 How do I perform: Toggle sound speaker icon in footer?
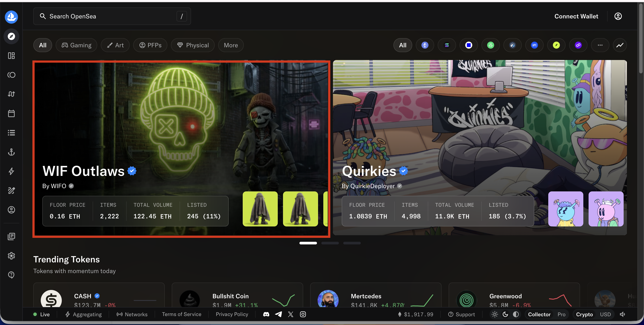point(623,314)
